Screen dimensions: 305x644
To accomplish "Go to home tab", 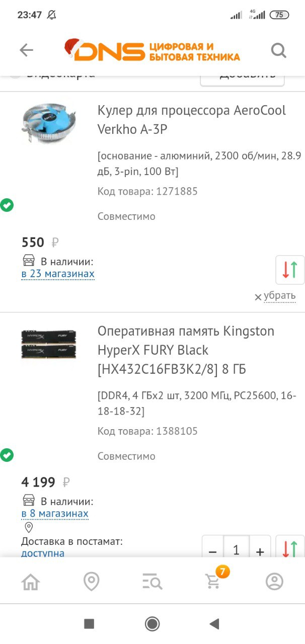I will (x=31, y=582).
